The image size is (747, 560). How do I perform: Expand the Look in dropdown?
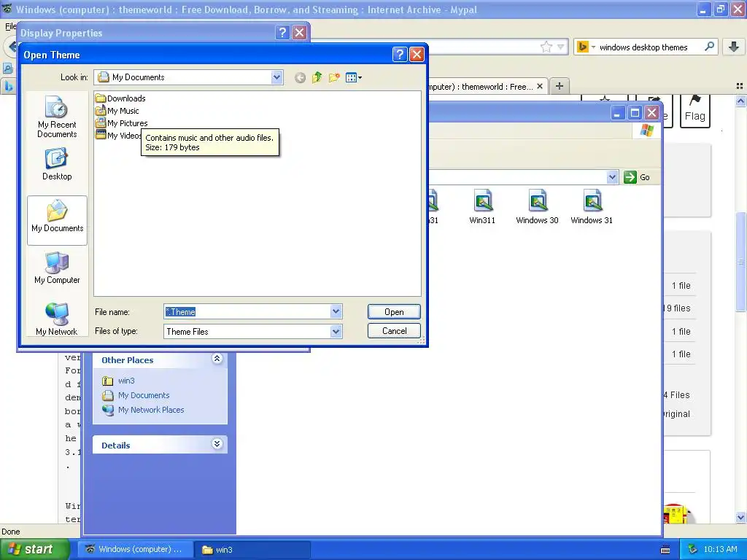(x=276, y=77)
